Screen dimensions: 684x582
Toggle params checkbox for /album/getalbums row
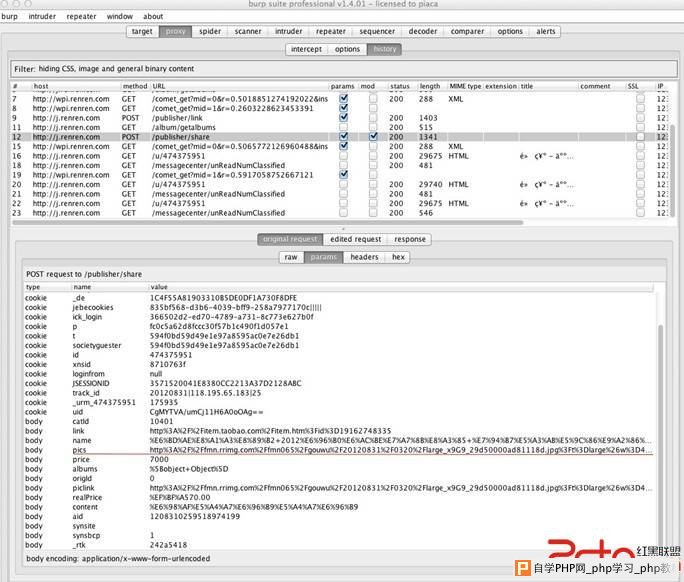tap(344, 127)
